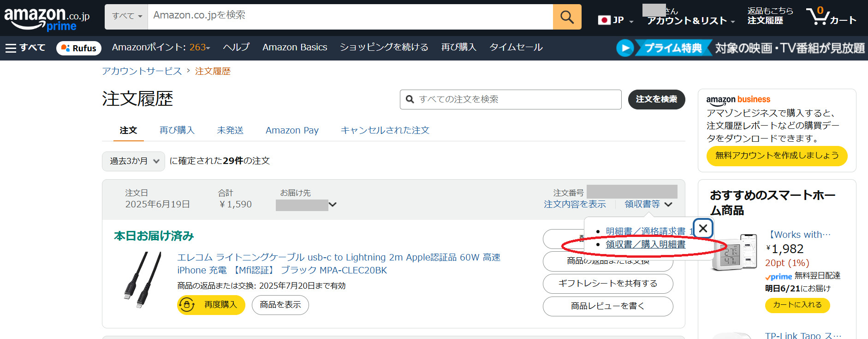The height and width of the screenshot is (339, 868).
Task: Click the orange search magnifier button
Action: [x=567, y=17]
